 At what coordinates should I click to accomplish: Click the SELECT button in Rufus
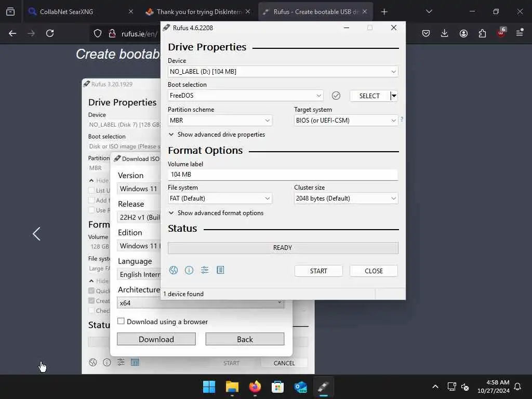(369, 96)
